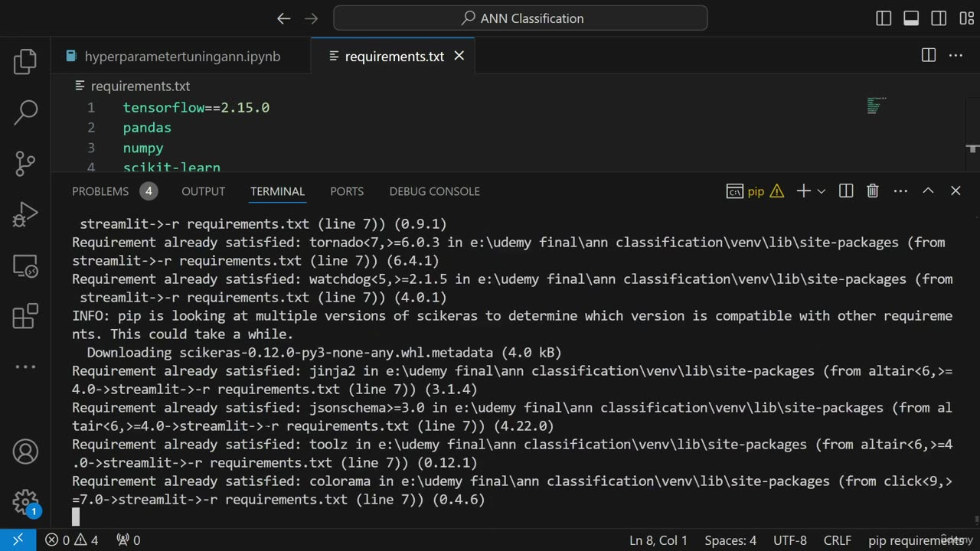
Task: Click the numpy line in the editor
Action: coord(143,148)
